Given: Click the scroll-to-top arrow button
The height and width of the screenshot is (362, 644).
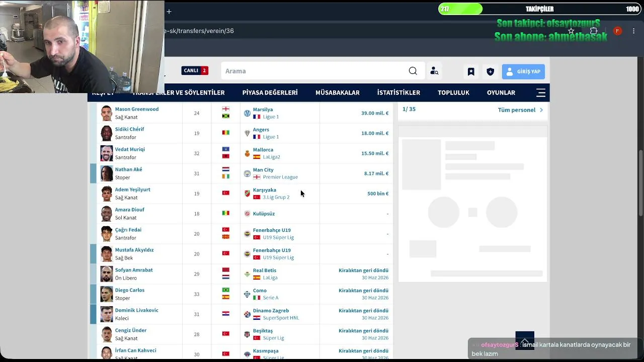Looking at the screenshot, I should (525, 340).
